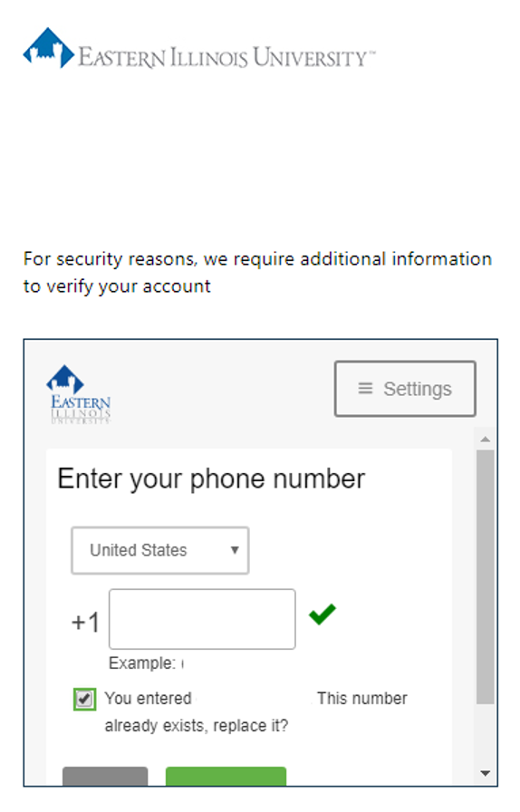Focus the phone number input field

coord(202,619)
